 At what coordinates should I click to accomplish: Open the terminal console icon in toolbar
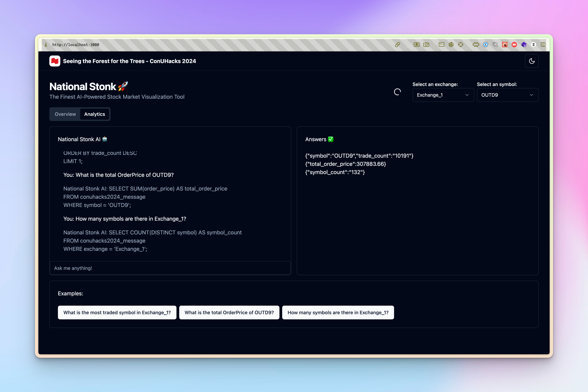[x=442, y=45]
